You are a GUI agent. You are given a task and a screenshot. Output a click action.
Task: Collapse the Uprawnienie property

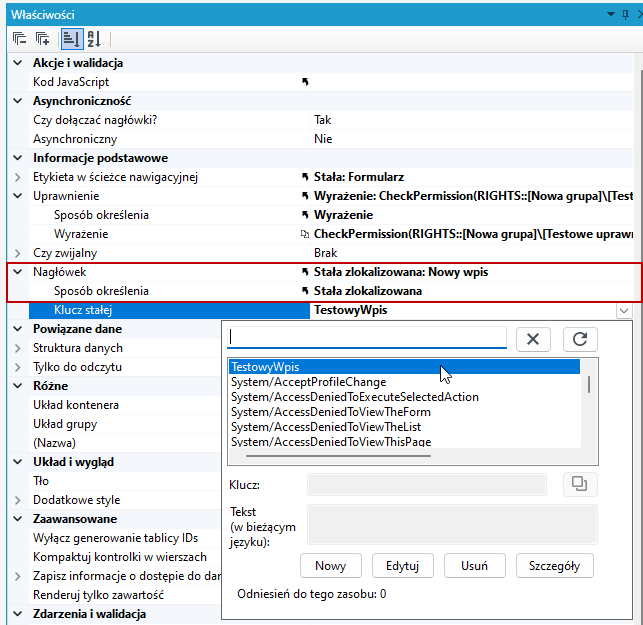(18, 196)
